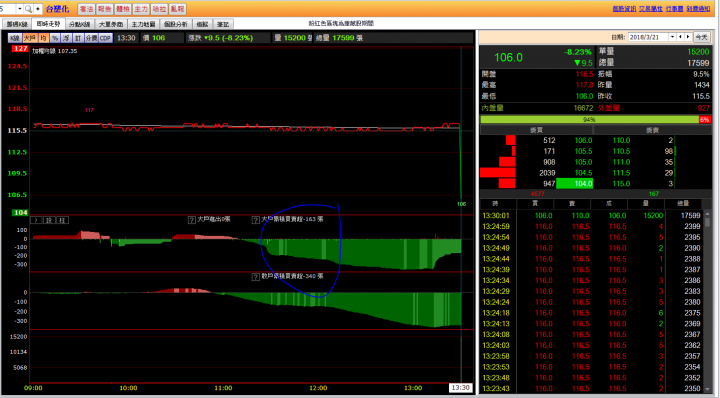Screen dimensions: 720x398
Task: Open the second blue link in orange header
Action: pos(651,9)
